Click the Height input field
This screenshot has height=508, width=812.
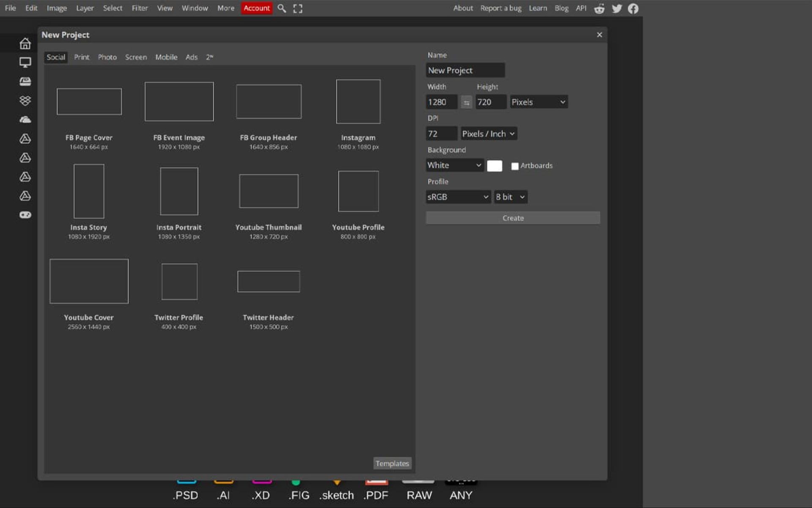click(x=491, y=102)
